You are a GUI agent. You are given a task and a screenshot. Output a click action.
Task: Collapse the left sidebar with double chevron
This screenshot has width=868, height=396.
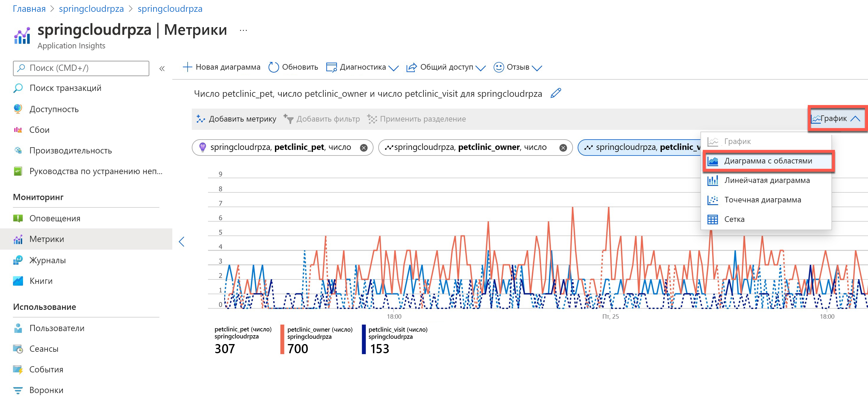(x=162, y=69)
